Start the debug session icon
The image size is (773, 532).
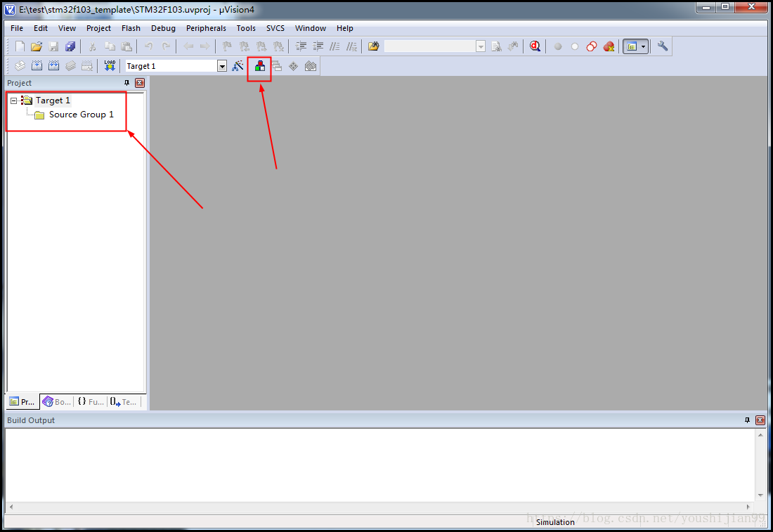pos(535,46)
